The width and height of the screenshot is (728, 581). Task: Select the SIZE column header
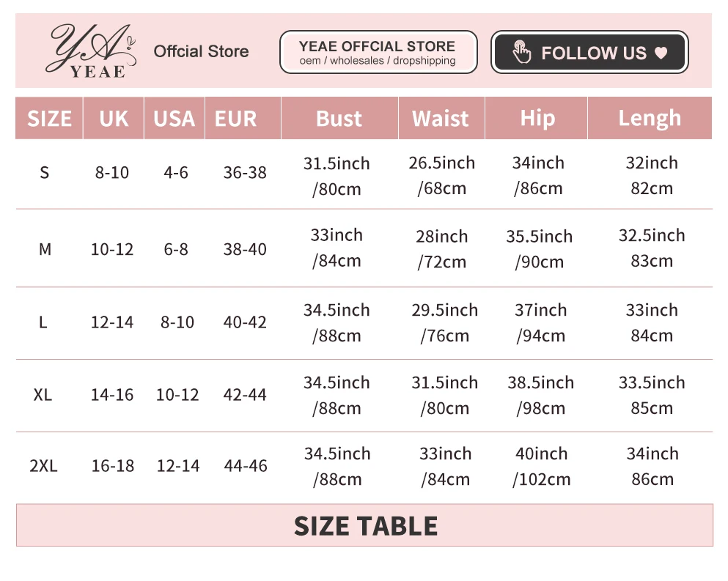[x=49, y=119]
